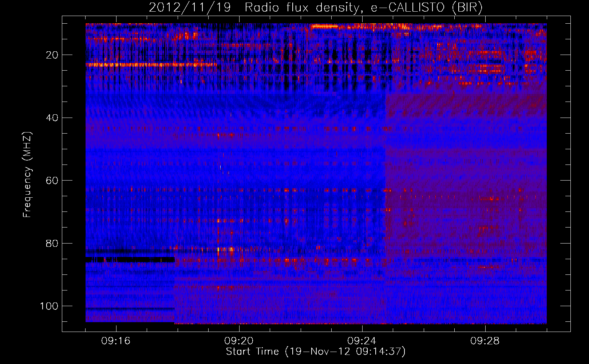
Task: Click the frequency tick label '100'
Action: point(49,306)
